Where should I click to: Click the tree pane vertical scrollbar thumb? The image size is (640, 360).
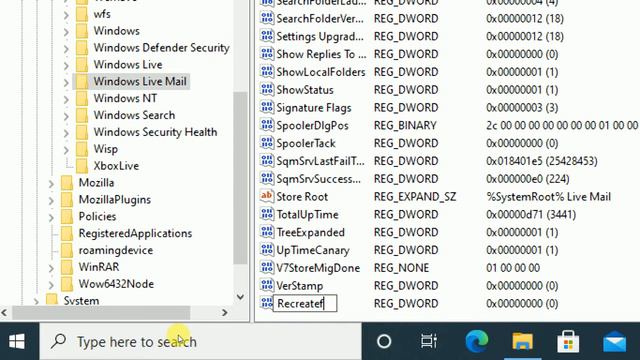pyautogui.click(x=240, y=178)
